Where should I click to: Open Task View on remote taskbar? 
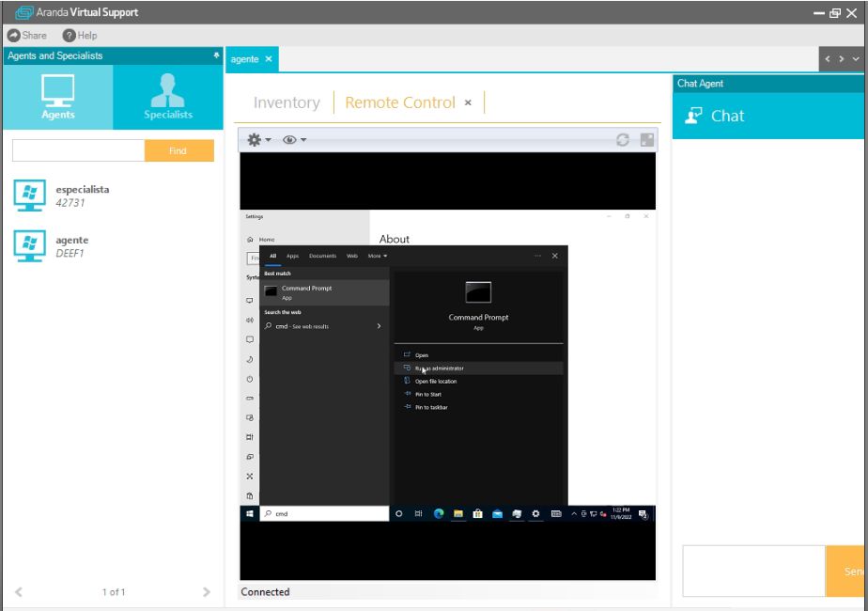pyautogui.click(x=419, y=514)
